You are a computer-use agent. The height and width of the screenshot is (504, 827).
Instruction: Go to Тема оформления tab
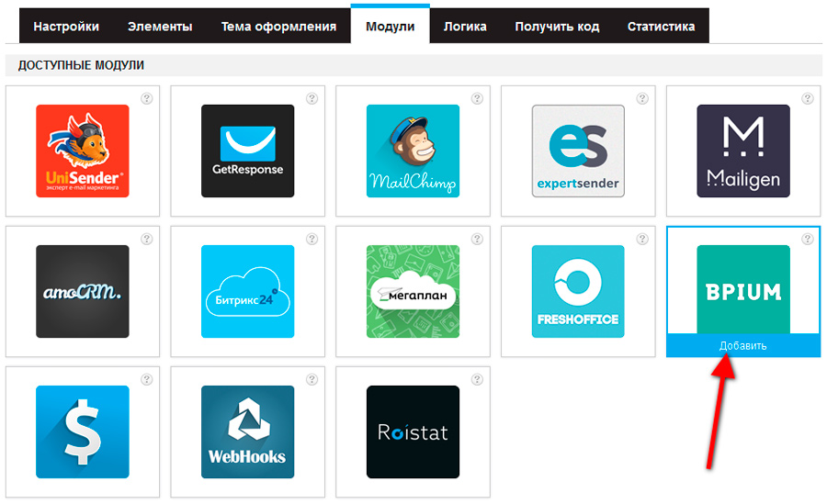[278, 27]
